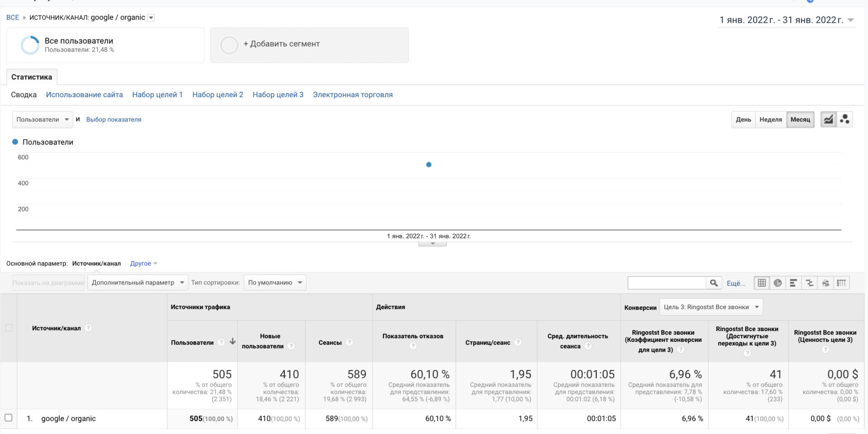The width and height of the screenshot is (868, 434).
Task: Switch to the Электронная торговля tab
Action: point(353,95)
